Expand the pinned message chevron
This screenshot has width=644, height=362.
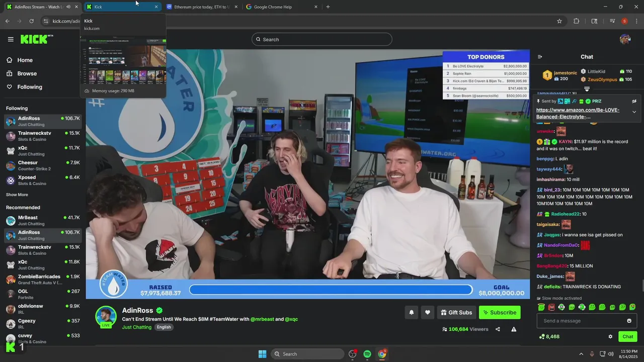pos(634,112)
